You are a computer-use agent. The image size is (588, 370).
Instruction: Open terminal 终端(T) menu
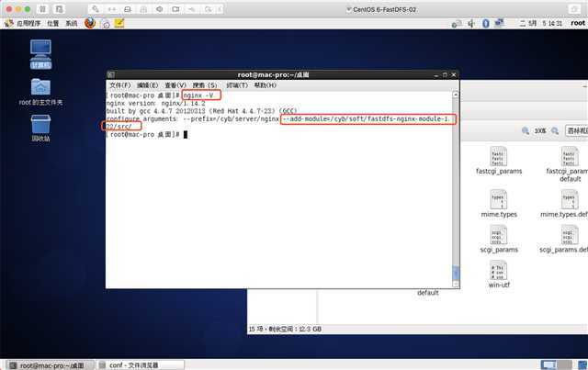[x=237, y=85]
